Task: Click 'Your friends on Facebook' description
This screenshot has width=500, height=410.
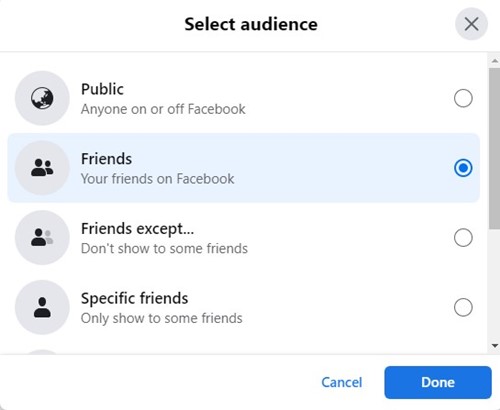Action: (157, 179)
